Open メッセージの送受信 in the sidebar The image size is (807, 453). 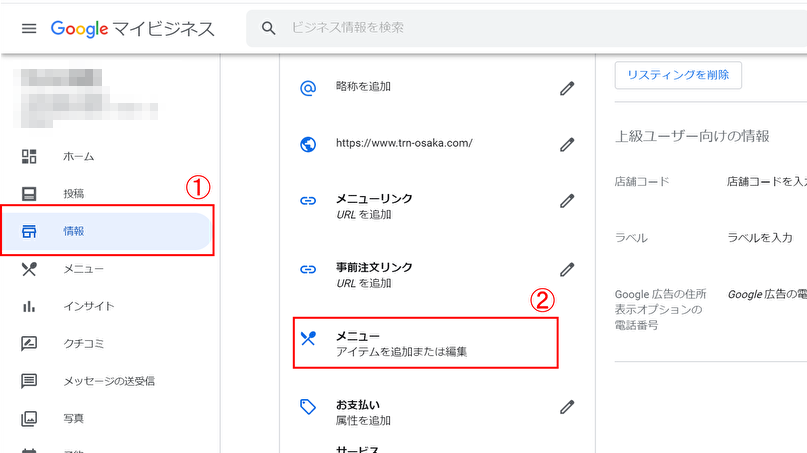click(107, 381)
